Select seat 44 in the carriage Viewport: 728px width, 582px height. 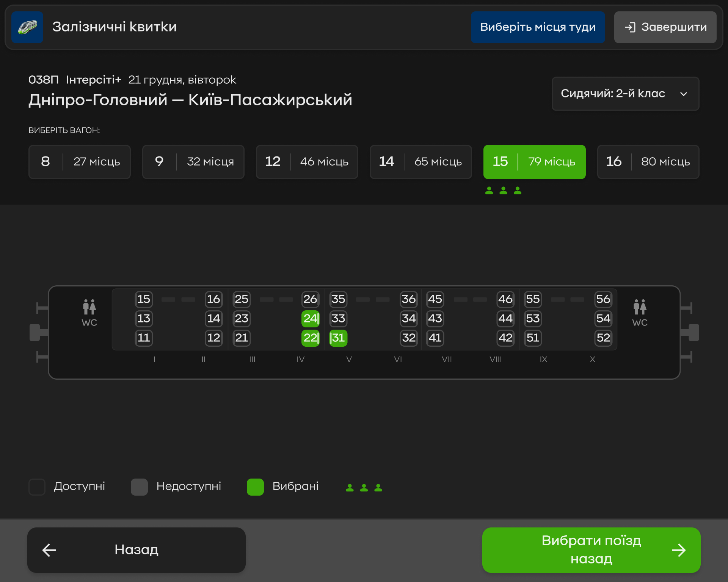click(505, 318)
